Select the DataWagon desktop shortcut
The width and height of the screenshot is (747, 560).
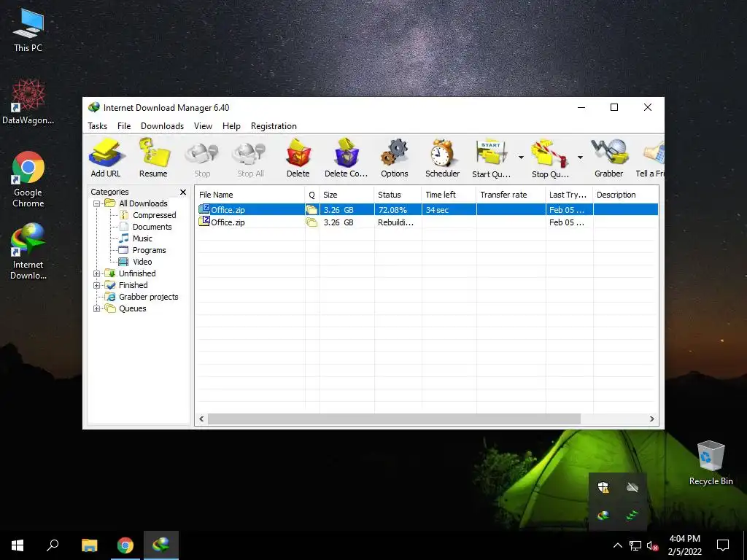pos(28,101)
